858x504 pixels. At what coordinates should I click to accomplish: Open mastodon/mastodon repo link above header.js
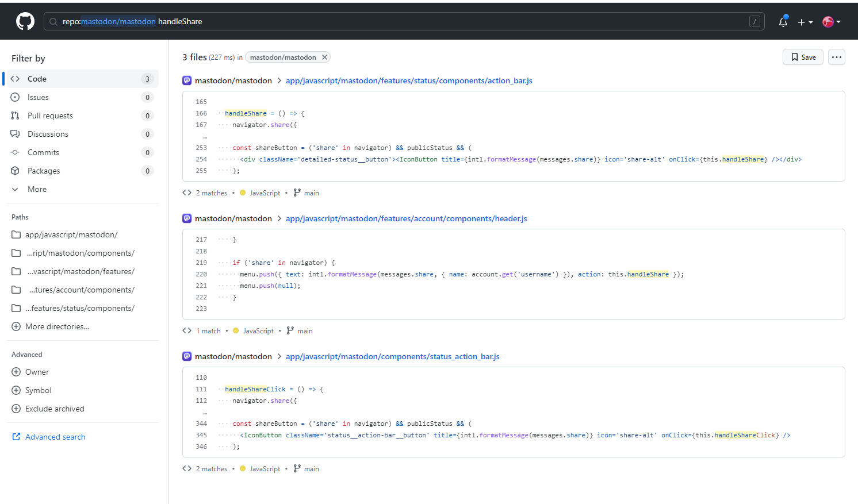coord(233,218)
